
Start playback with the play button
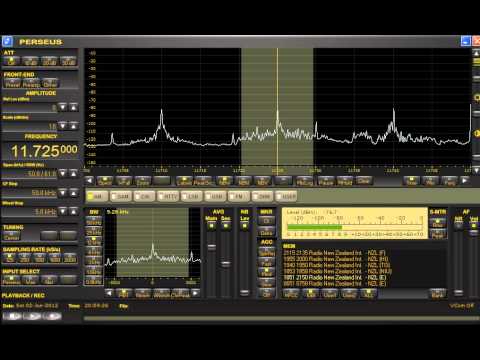pos(32,316)
